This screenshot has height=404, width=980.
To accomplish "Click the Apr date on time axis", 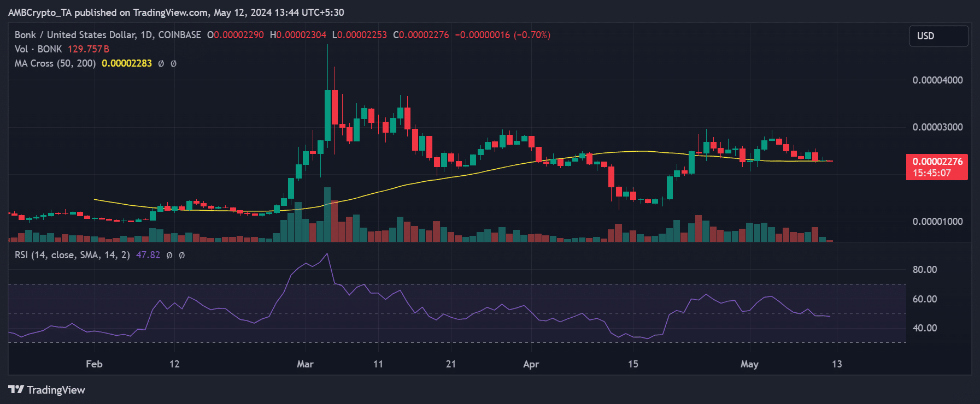I will click(531, 364).
